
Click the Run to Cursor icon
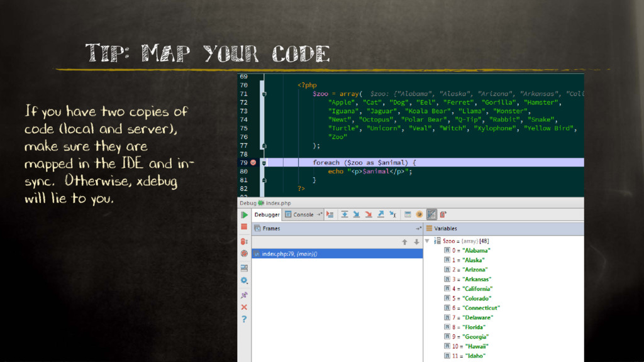point(393,214)
